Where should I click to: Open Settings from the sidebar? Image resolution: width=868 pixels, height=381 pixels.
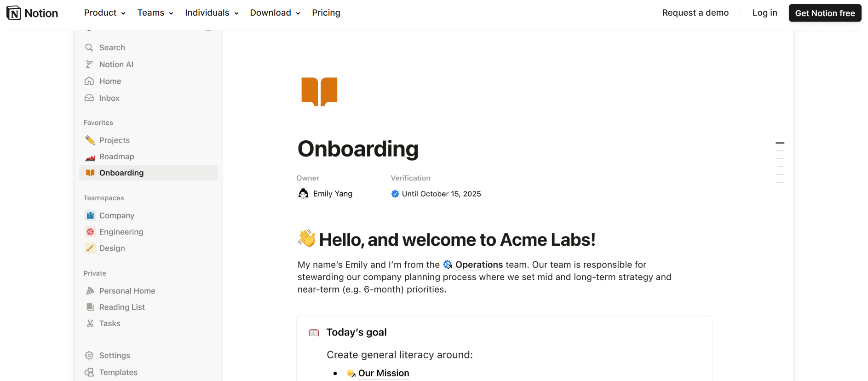click(x=114, y=355)
